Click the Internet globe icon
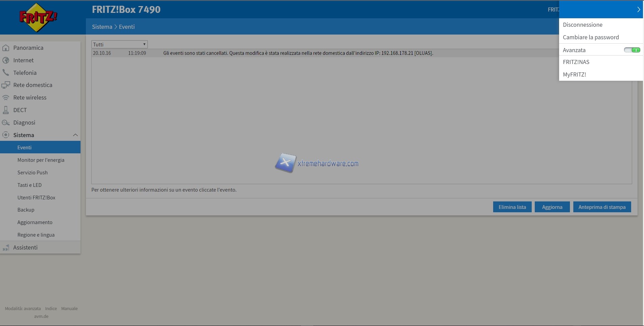 coord(6,60)
